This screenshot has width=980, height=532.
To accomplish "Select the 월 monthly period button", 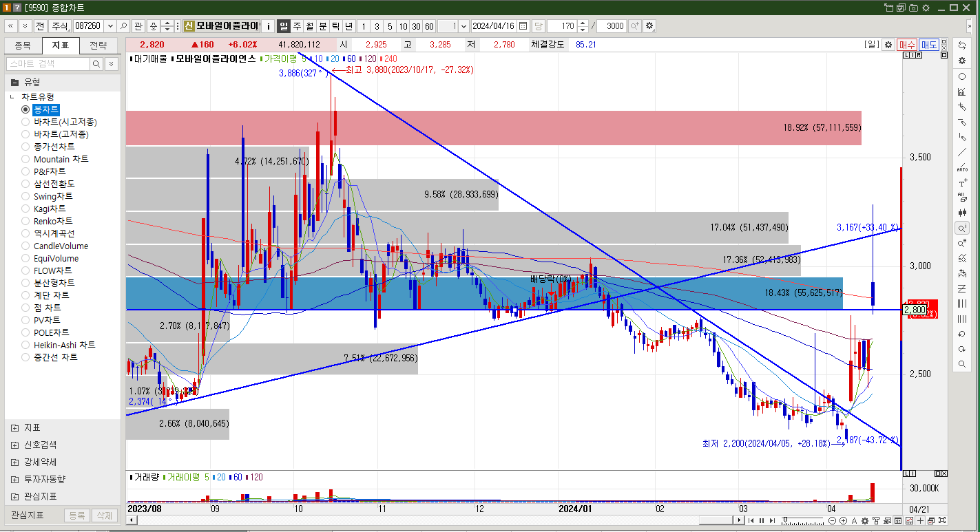I will (310, 26).
